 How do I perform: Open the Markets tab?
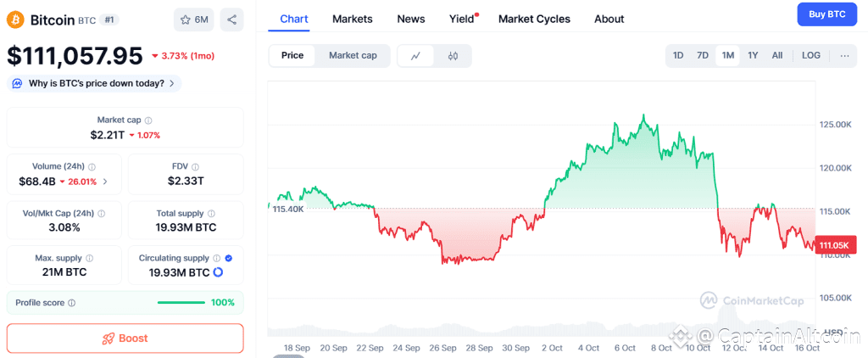(352, 19)
